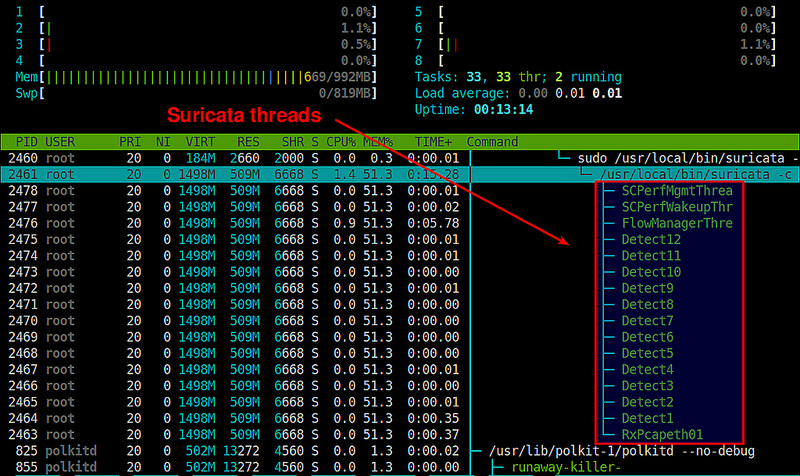Click the TIME+ column header
Image resolution: width=800 pixels, height=476 pixels.
[x=432, y=141]
